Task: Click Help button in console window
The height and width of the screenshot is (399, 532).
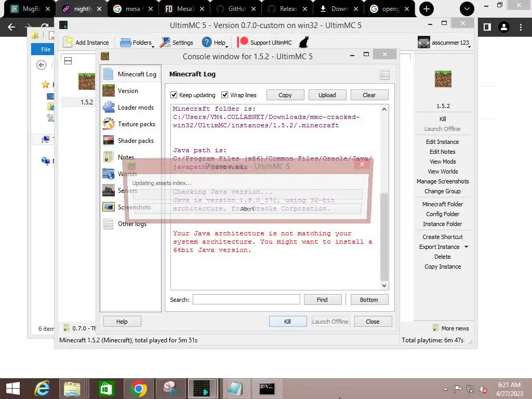Action: point(122,321)
